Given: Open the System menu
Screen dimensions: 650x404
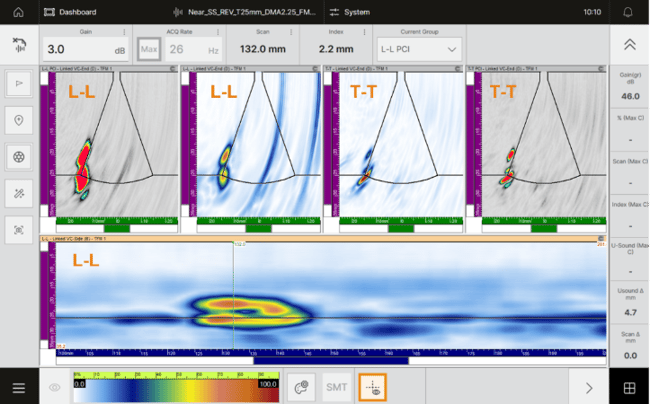Looking at the screenshot, I should click(349, 12).
